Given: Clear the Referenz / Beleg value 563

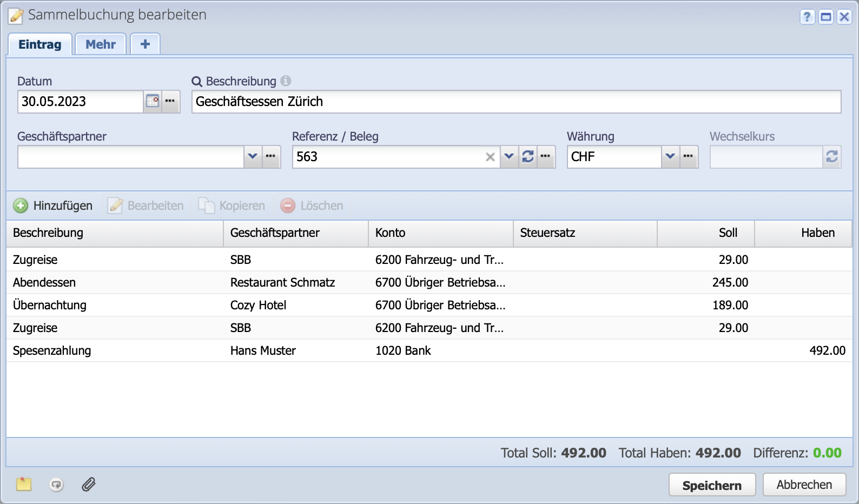Looking at the screenshot, I should pos(490,157).
